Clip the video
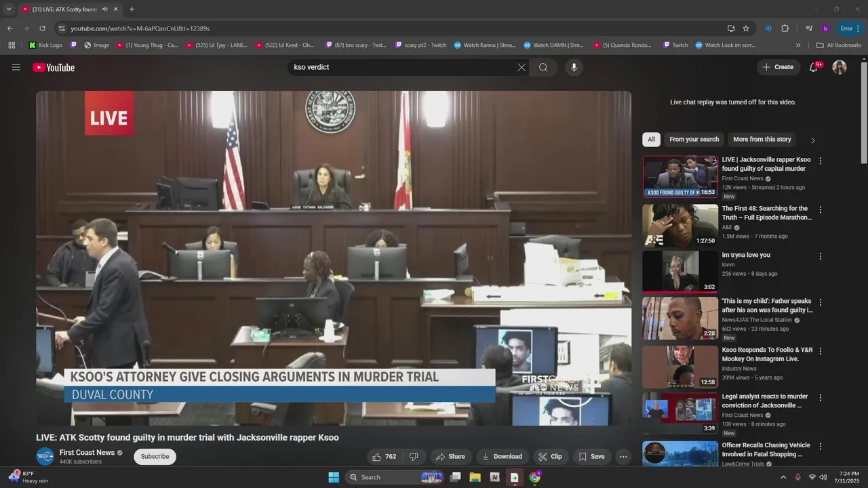 pyautogui.click(x=550, y=456)
